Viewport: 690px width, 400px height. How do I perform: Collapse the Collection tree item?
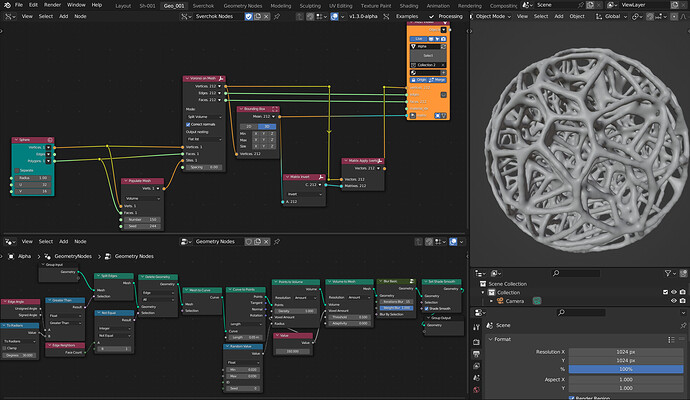pos(483,292)
